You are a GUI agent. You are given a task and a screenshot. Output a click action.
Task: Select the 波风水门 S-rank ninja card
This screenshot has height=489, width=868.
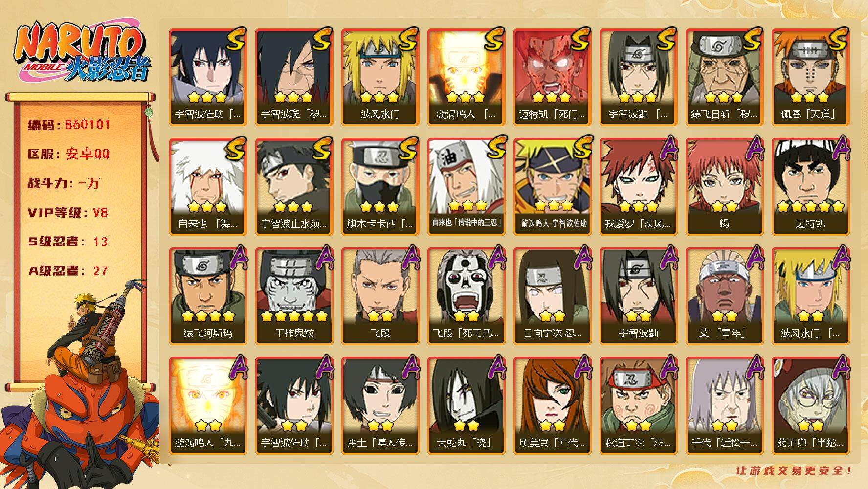click(380, 77)
